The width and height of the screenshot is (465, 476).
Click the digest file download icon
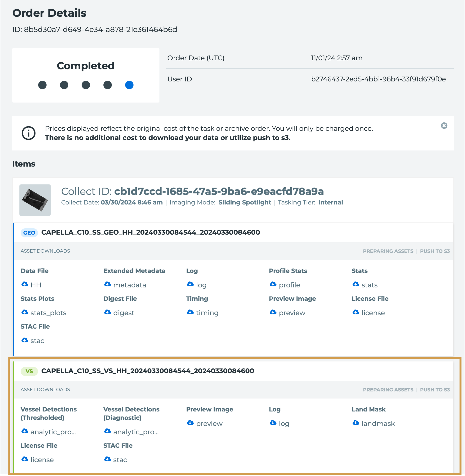107,312
